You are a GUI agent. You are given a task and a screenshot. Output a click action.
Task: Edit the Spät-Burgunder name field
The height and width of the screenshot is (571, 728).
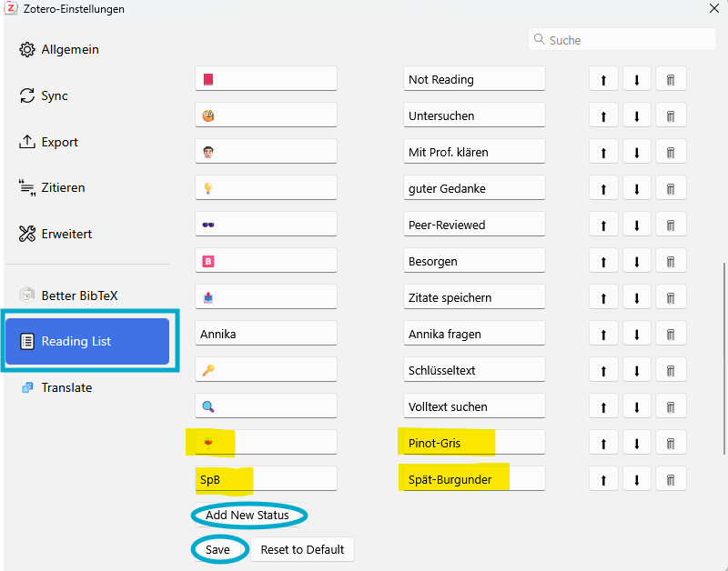(x=474, y=479)
